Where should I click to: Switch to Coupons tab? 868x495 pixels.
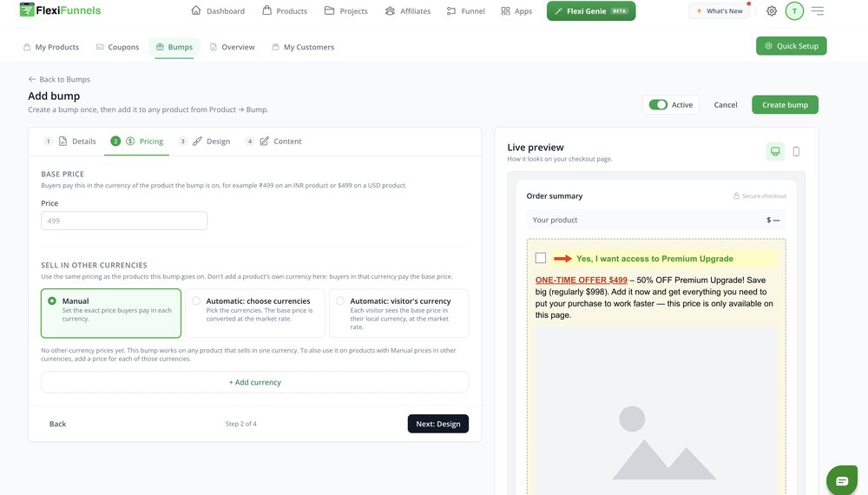click(x=117, y=47)
